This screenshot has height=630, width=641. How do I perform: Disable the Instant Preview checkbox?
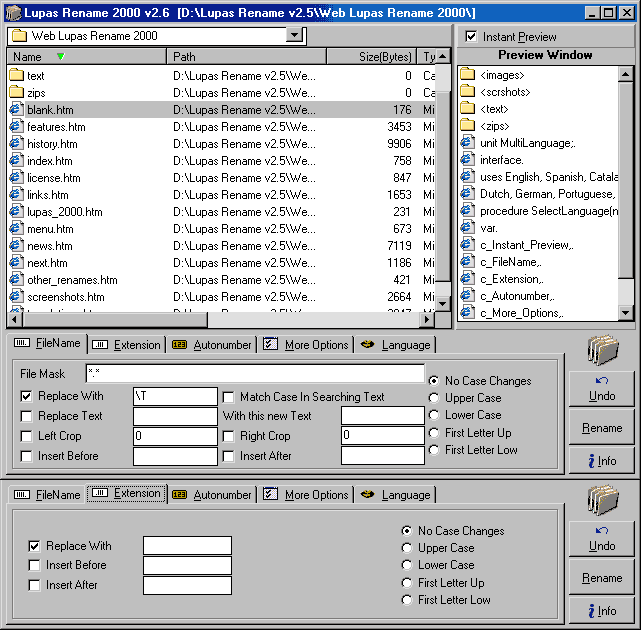click(x=471, y=37)
